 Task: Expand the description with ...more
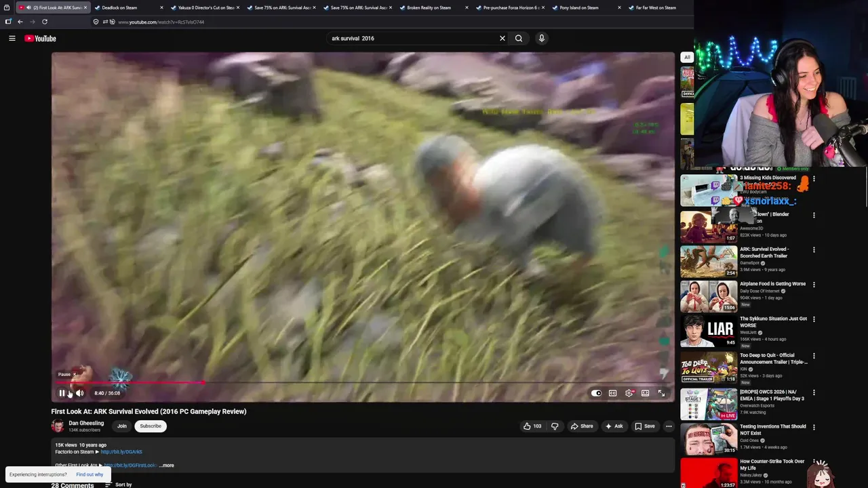[x=166, y=466]
